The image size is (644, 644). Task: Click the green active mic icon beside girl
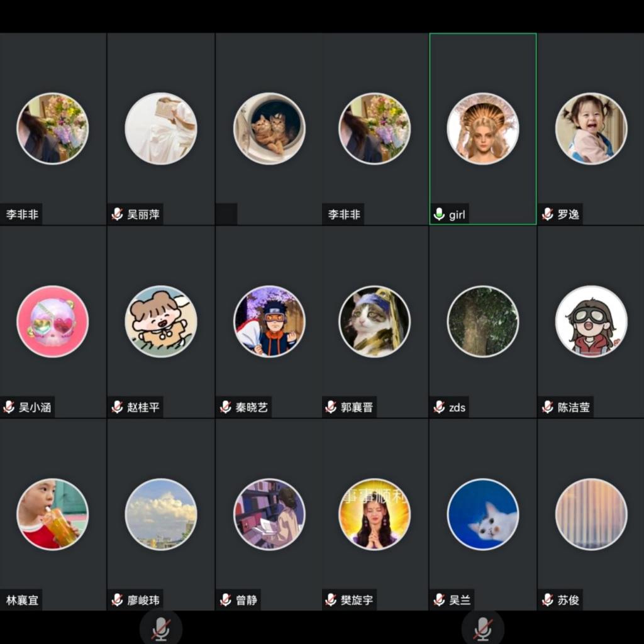coord(439,214)
